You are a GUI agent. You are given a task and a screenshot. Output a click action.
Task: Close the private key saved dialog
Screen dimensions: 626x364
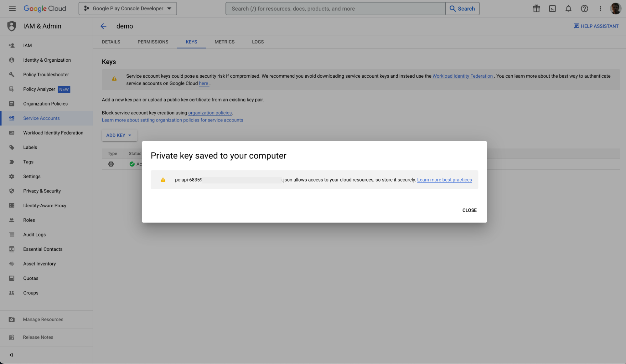coord(469,210)
